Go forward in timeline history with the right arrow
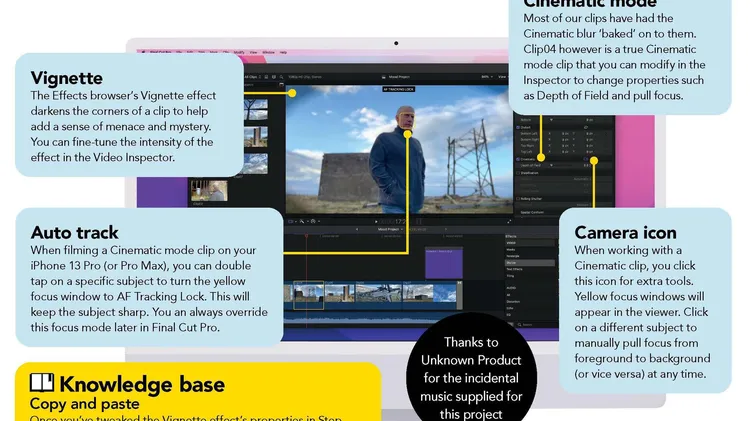750x421 pixels. pyautogui.click(x=446, y=229)
